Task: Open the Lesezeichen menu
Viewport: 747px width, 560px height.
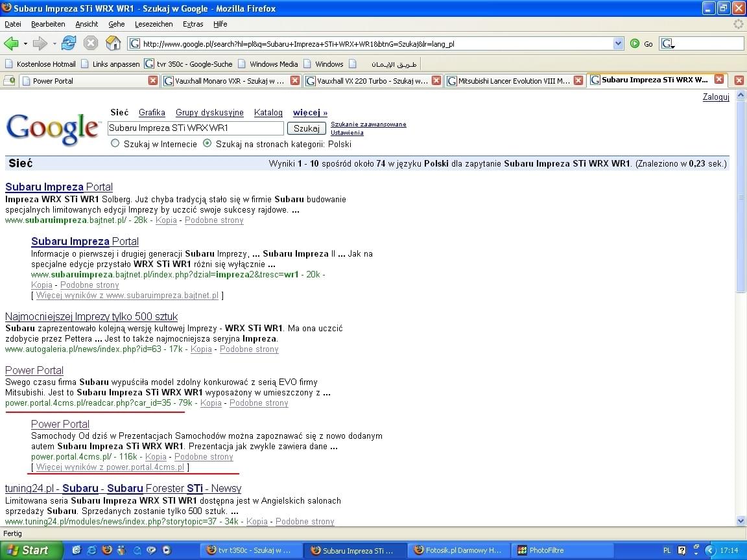Action: 154,24
